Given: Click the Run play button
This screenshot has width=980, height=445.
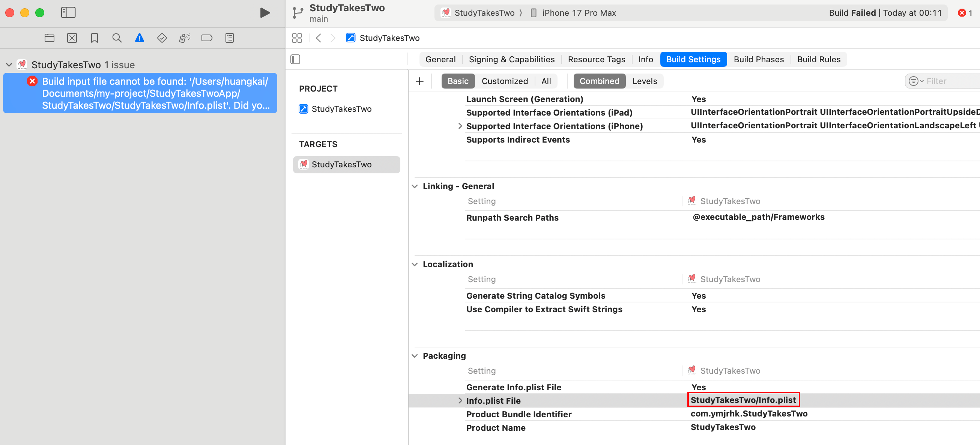Looking at the screenshot, I should coord(265,12).
